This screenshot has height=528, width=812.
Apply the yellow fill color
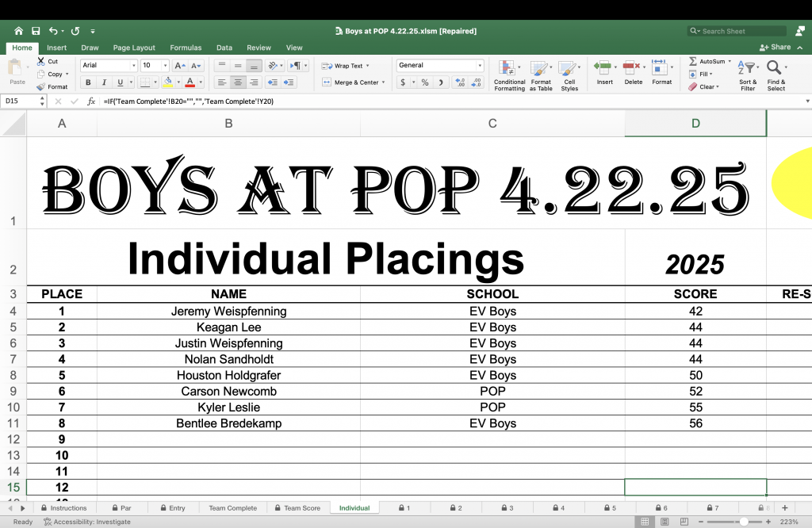[x=168, y=82]
